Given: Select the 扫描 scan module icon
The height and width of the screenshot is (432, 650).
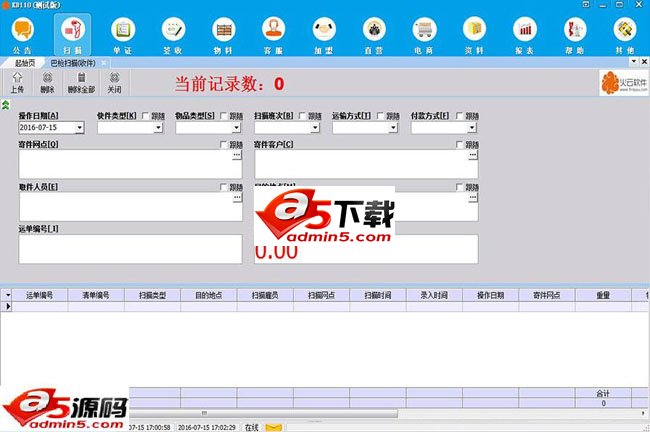Looking at the screenshot, I should (x=73, y=35).
